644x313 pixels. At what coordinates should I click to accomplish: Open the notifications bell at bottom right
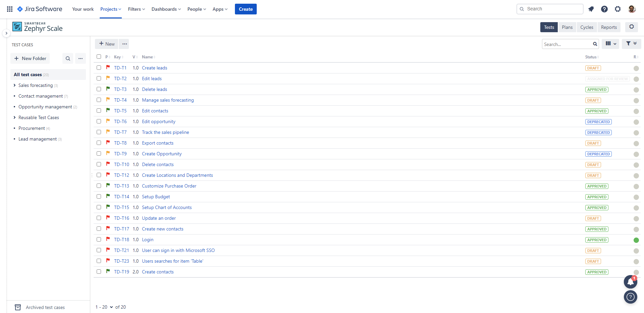[630, 282]
